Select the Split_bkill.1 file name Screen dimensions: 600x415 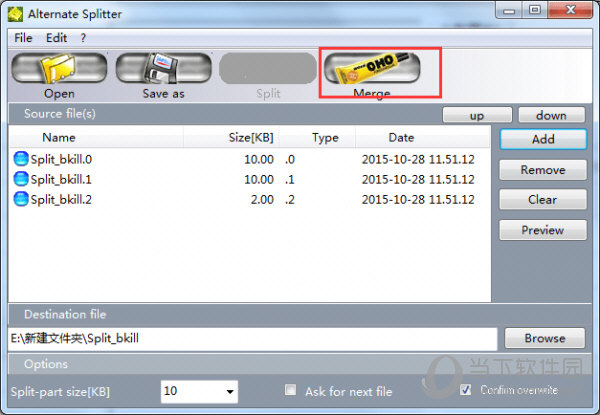click(x=61, y=179)
